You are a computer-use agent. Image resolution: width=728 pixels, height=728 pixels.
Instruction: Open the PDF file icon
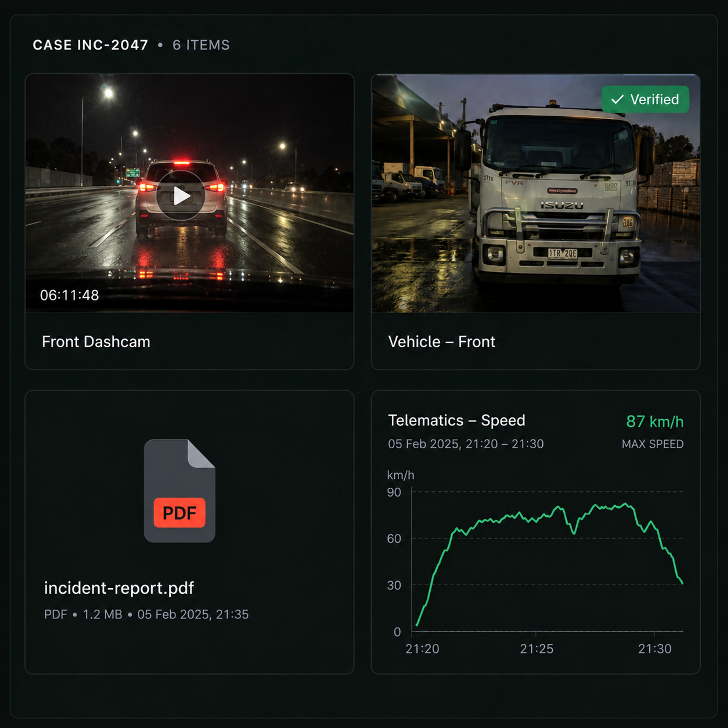180,491
